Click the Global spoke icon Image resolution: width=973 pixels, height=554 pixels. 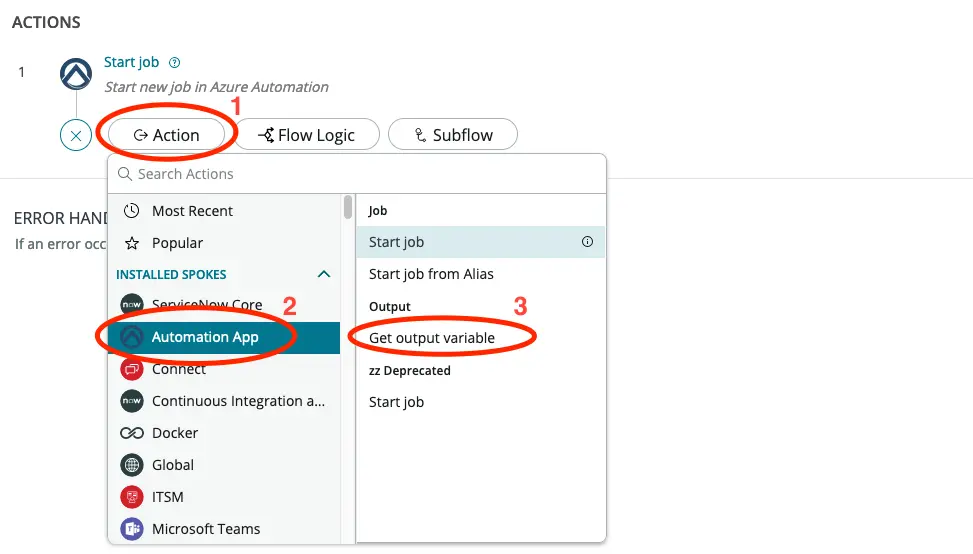[x=132, y=465]
